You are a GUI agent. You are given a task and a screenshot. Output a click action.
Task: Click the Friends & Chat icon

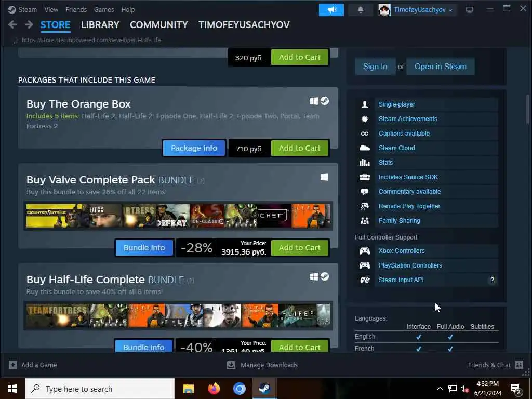[519, 365]
